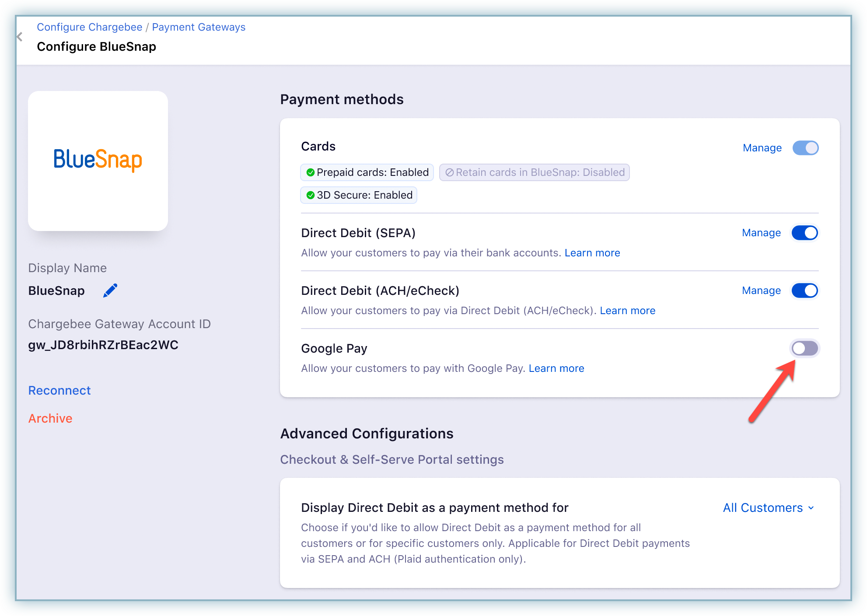867x616 pixels.
Task: Open Payment Gateways breadcrumb link
Action: pyautogui.click(x=199, y=27)
